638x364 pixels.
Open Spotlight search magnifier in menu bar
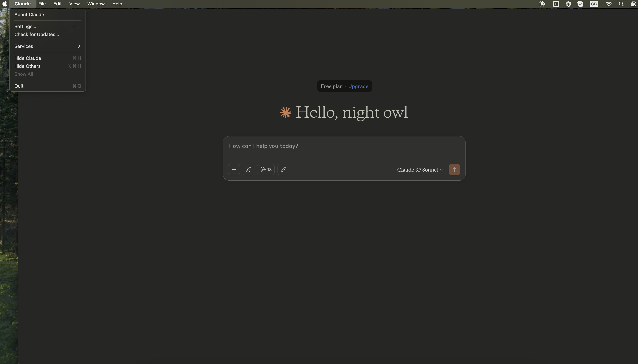pos(621,4)
